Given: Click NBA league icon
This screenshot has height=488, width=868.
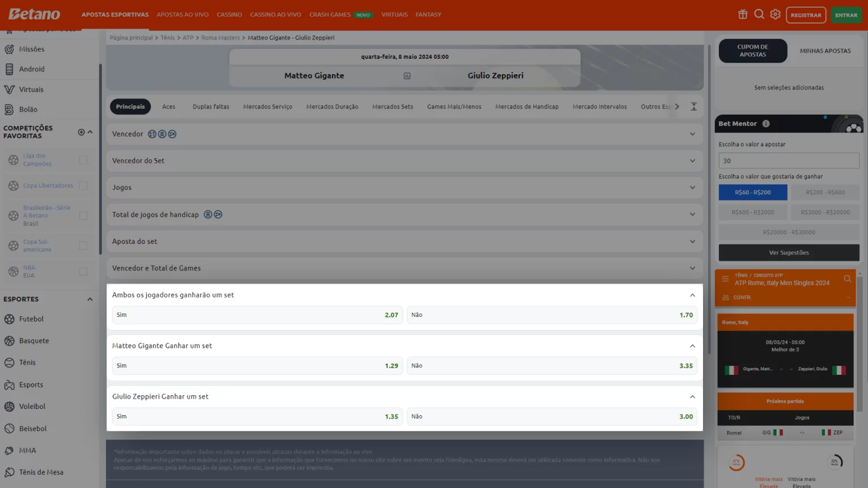Looking at the screenshot, I should tap(14, 272).
